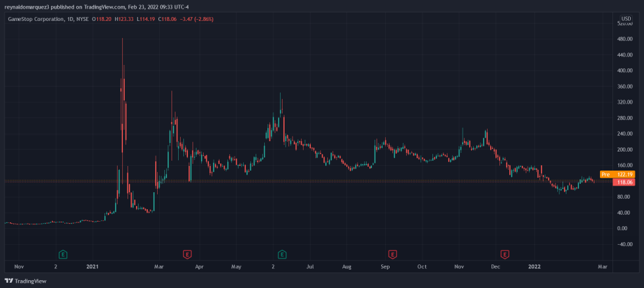Click the green earnings marker near November 2020
The image size is (644, 288).
pyautogui.click(x=63, y=253)
